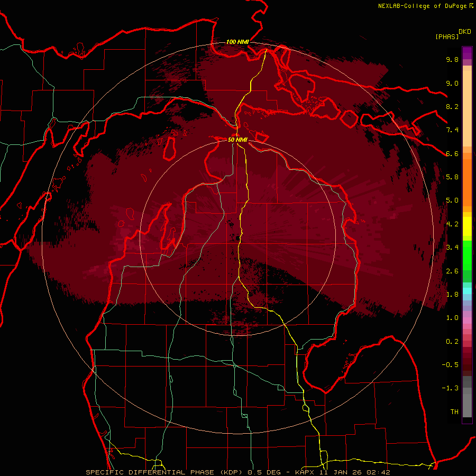The height and width of the screenshot is (476, 476).
Task: Click the 4.2 value on the color scale
Action: [452, 224]
